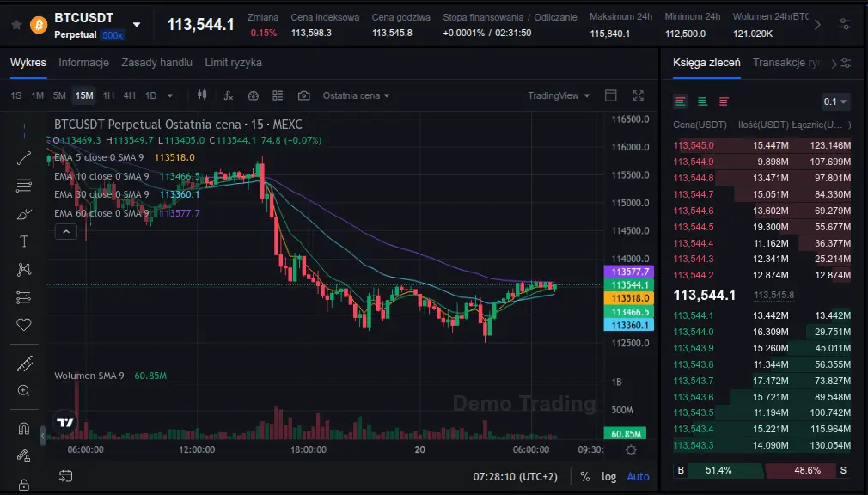Select the 15M timeframe
The height and width of the screenshot is (495, 868).
84,95
